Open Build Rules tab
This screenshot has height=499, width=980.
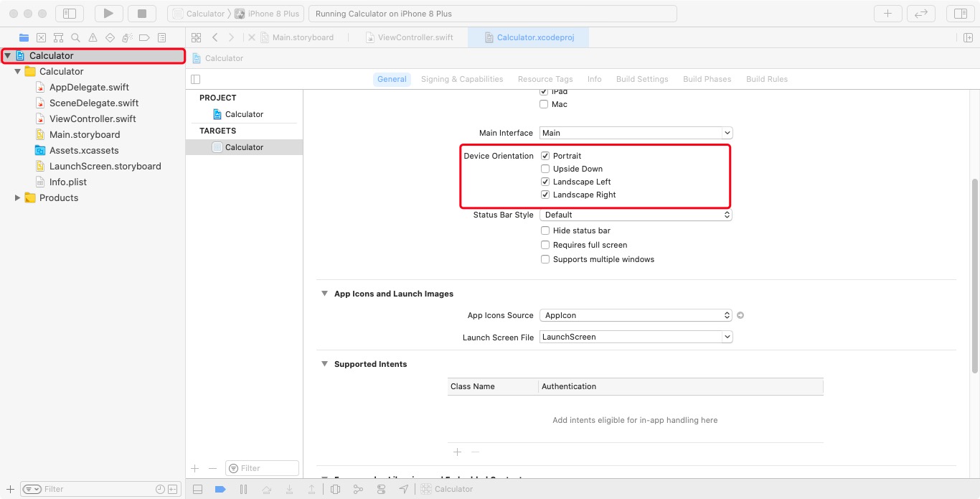click(x=767, y=79)
